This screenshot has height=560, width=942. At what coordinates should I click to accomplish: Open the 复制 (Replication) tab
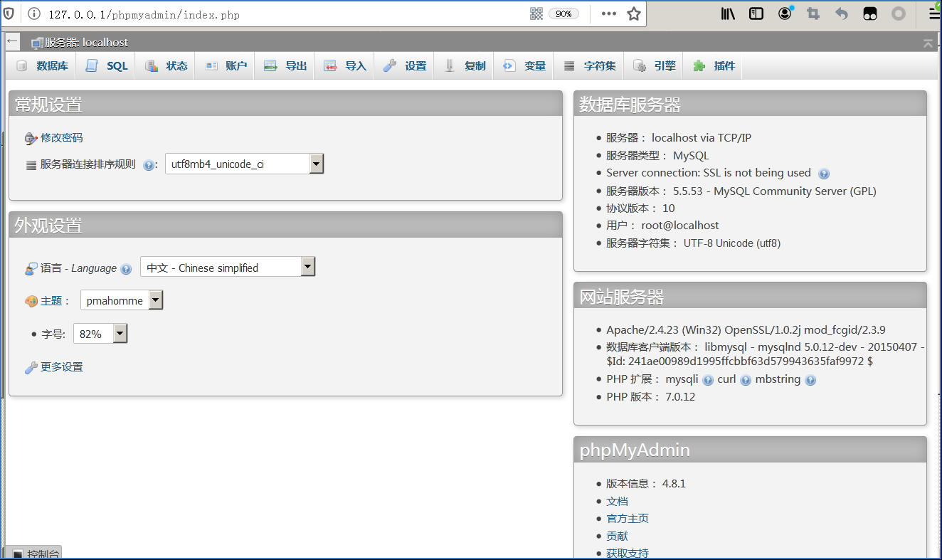coord(465,65)
